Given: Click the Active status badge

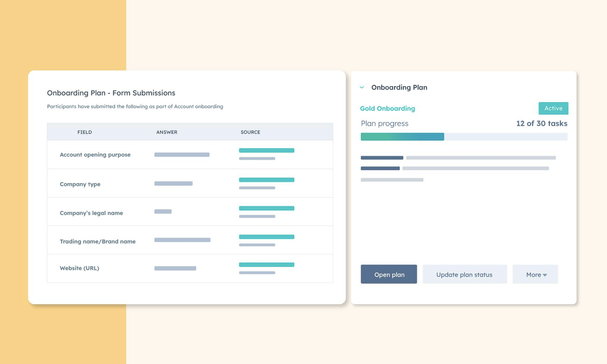Looking at the screenshot, I should coord(553,108).
